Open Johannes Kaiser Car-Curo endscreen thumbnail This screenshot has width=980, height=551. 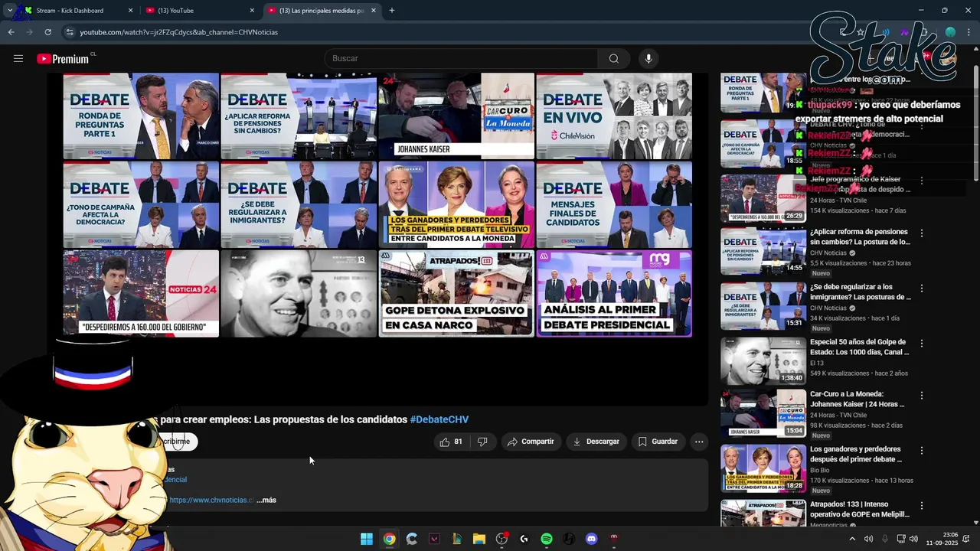pos(456,116)
